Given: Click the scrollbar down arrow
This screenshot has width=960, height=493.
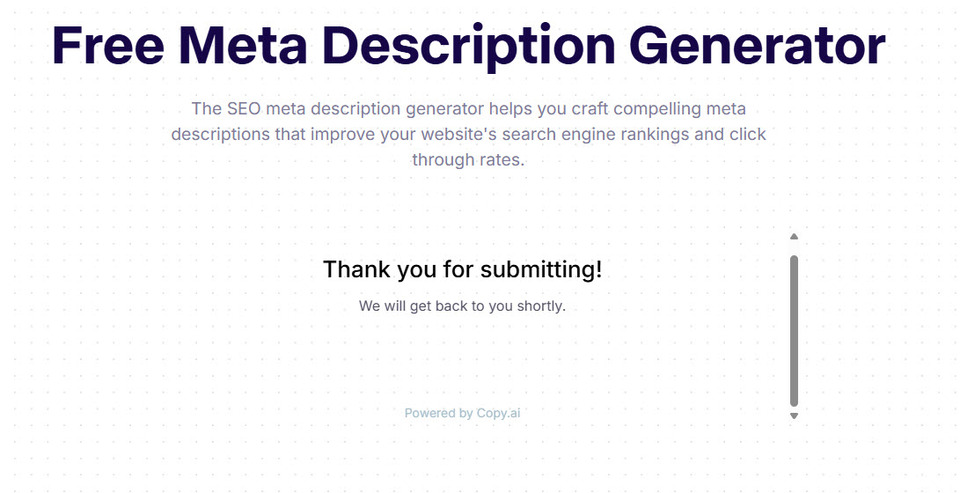Looking at the screenshot, I should [794, 416].
